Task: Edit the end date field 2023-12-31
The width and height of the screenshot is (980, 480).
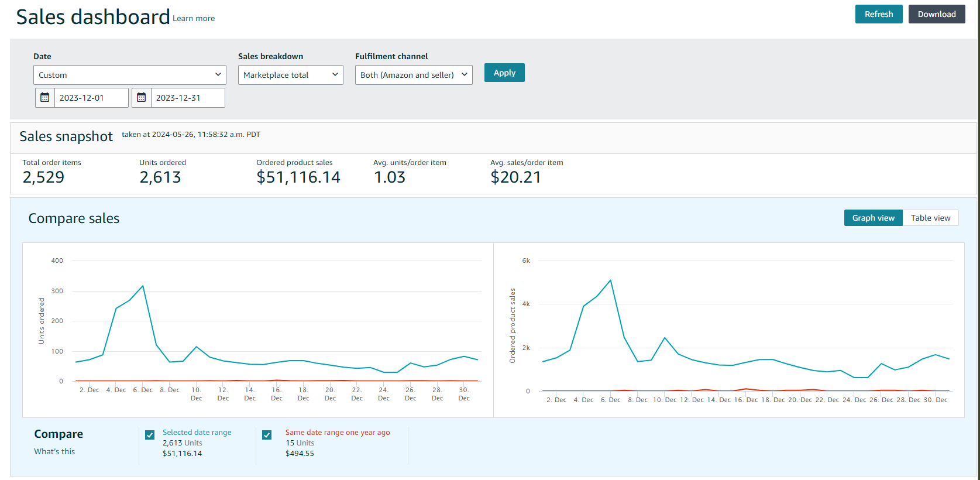Action: tap(187, 98)
